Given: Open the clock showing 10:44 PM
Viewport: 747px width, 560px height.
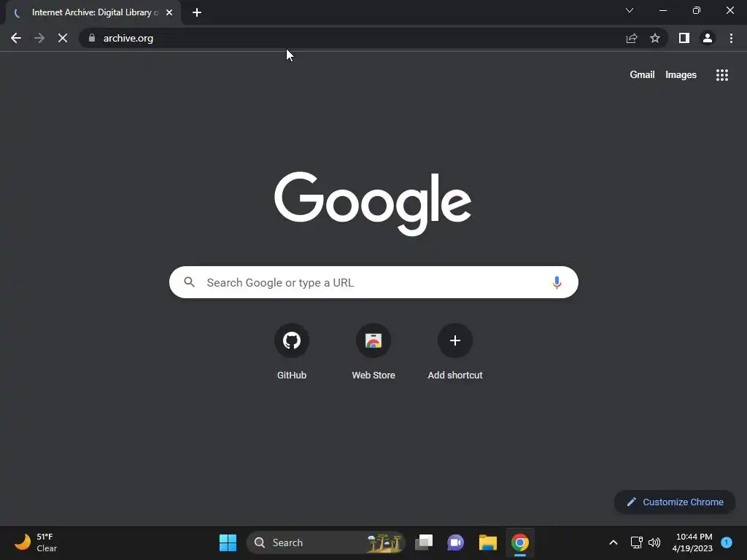Looking at the screenshot, I should [692, 542].
